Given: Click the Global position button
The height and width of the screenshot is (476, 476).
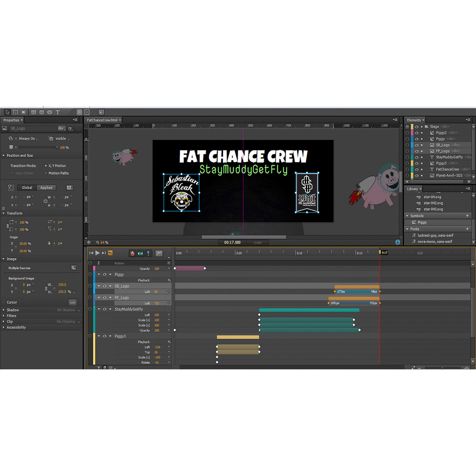Looking at the screenshot, I should pyautogui.click(x=27, y=187).
